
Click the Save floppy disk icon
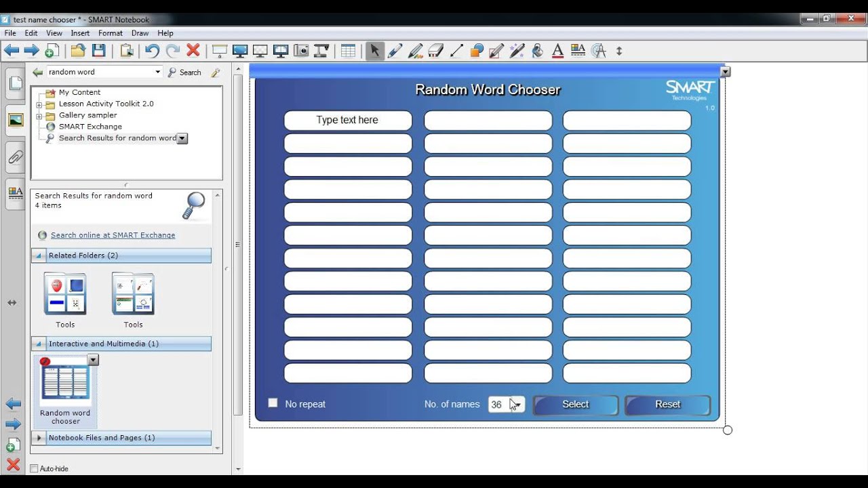tap(99, 51)
